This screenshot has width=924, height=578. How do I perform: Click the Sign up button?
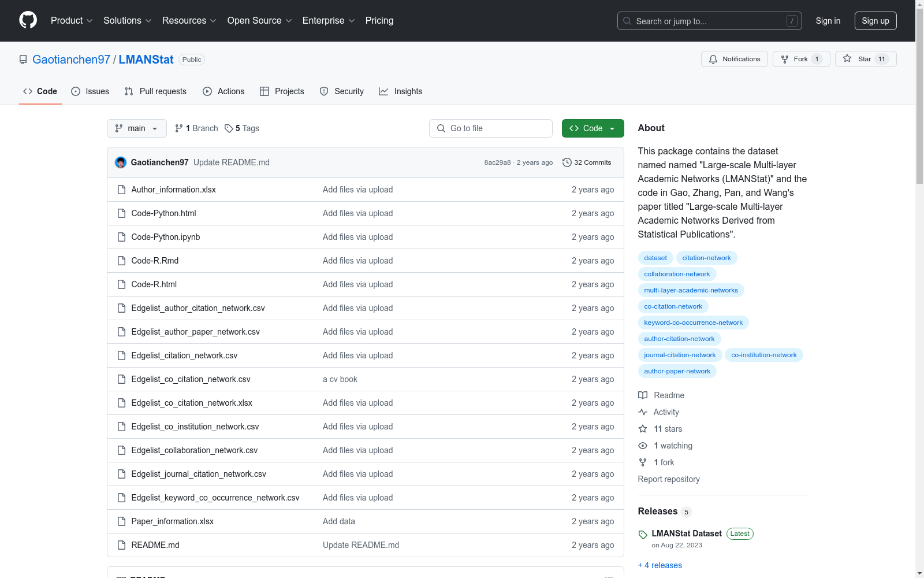tap(875, 21)
